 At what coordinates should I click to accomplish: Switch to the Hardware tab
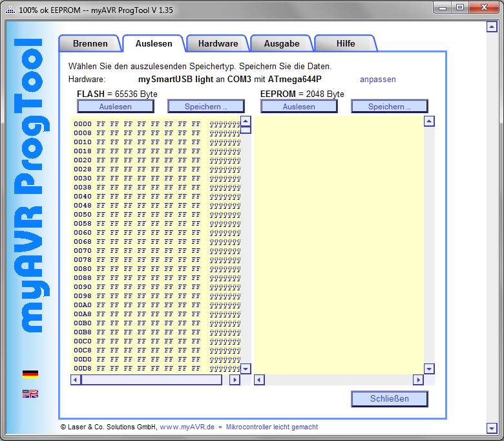(218, 43)
